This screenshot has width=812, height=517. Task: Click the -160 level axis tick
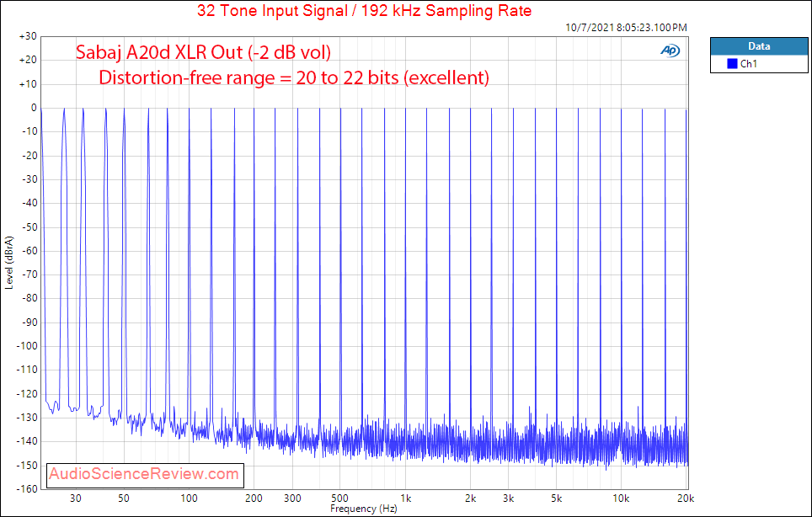pos(27,488)
